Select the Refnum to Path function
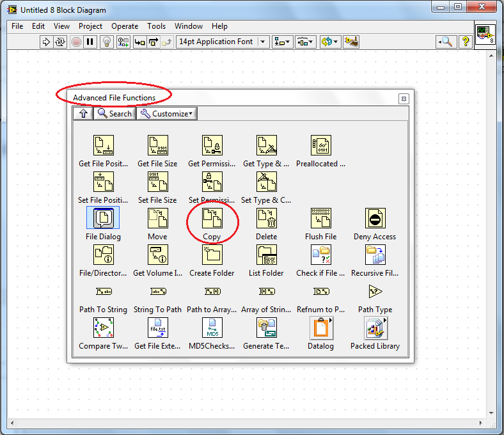Viewport: 504px width, 435px height. point(321,291)
